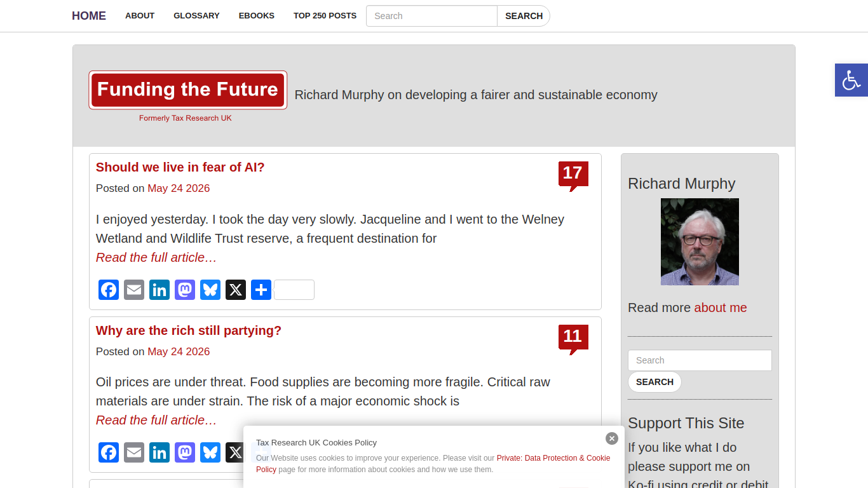Screen dimensions: 868x488
Task: Click the sidebar Search input field
Action: [700, 360]
